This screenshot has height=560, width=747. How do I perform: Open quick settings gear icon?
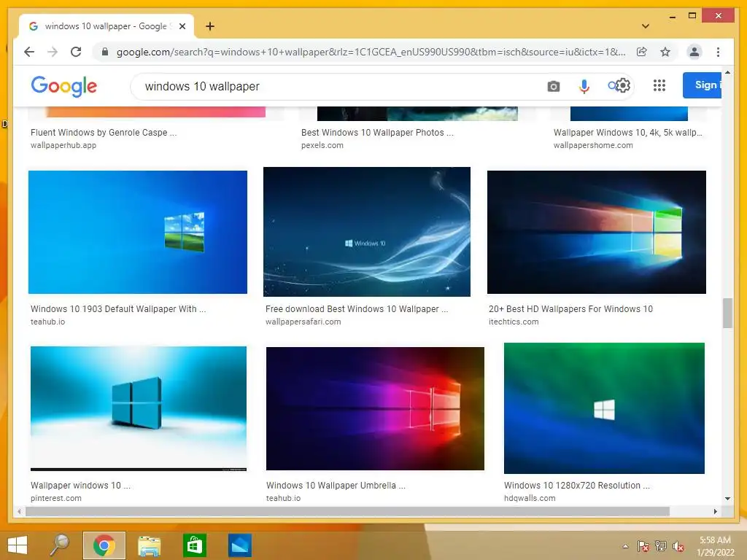623,86
